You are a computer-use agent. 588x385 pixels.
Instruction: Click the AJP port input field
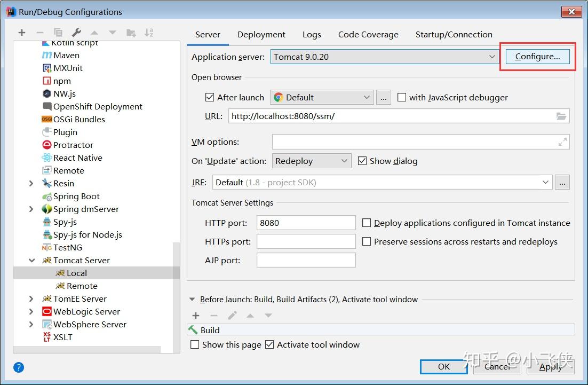[x=306, y=261]
